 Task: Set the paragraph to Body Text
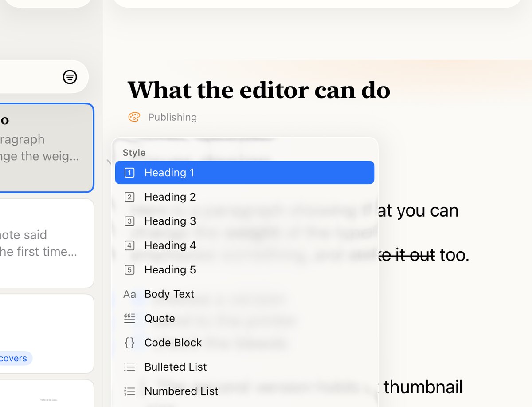(245, 294)
